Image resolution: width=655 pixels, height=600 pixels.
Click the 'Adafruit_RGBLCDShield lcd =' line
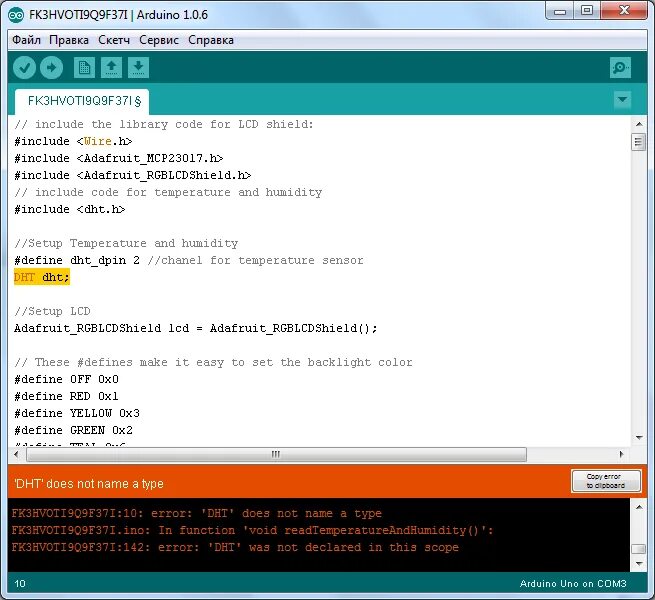195,328
